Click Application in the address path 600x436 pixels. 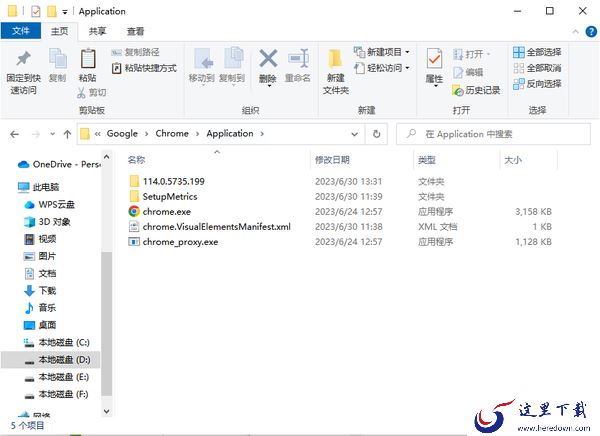point(230,134)
